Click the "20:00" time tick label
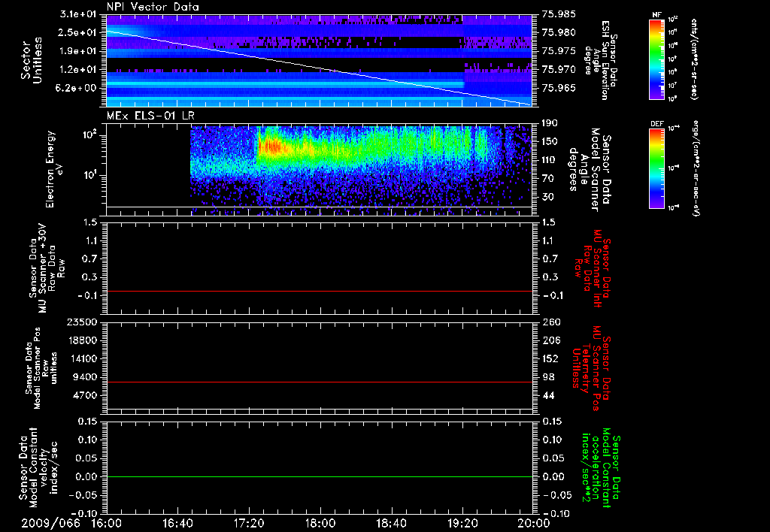This screenshot has height=532, width=770. [x=535, y=523]
